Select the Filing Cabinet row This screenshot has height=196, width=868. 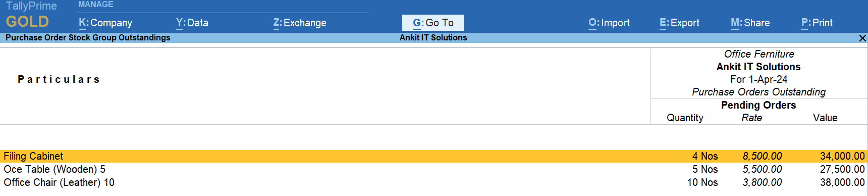click(434, 156)
